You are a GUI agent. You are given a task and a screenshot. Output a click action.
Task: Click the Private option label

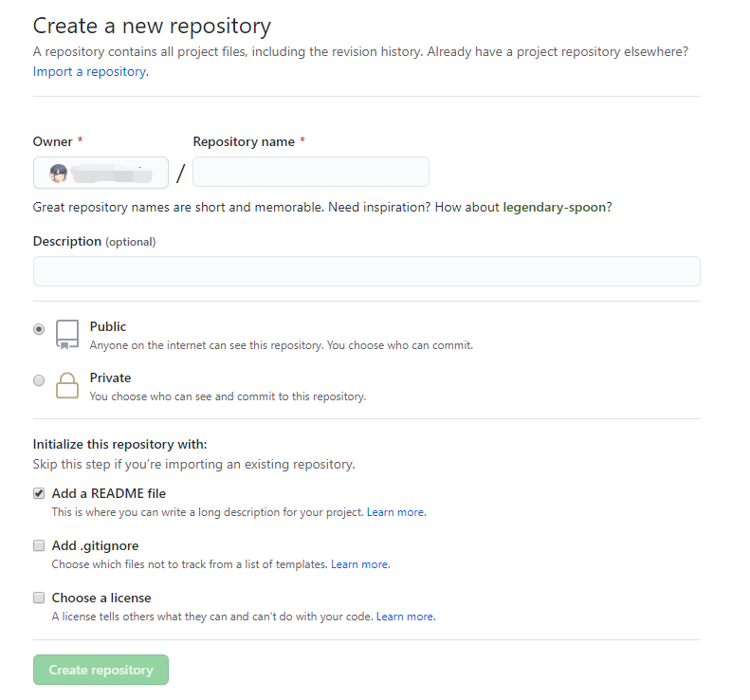point(111,378)
